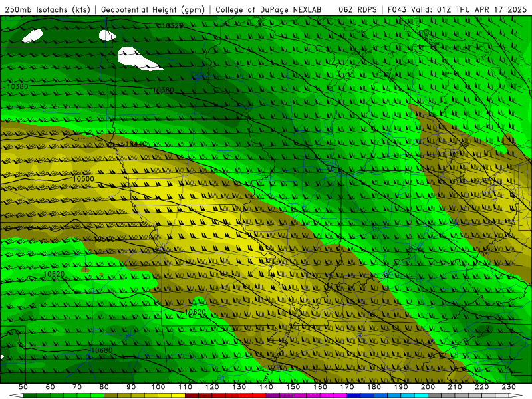Click the 80 value on color scale

(104, 387)
